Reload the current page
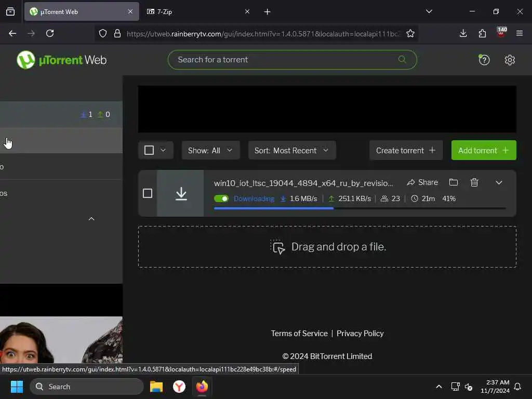This screenshot has height=399, width=532. [x=50, y=33]
